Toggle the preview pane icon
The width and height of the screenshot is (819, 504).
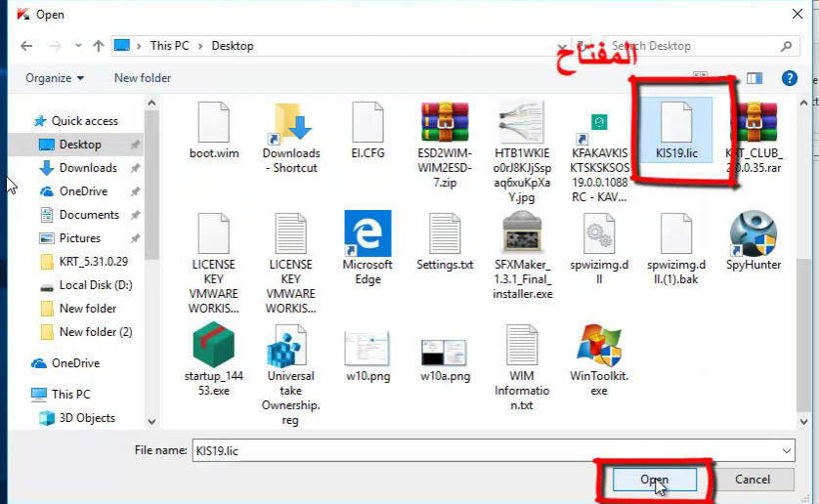[754, 78]
